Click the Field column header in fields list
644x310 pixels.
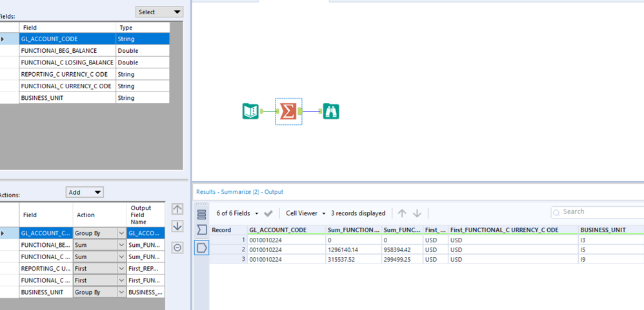67,28
